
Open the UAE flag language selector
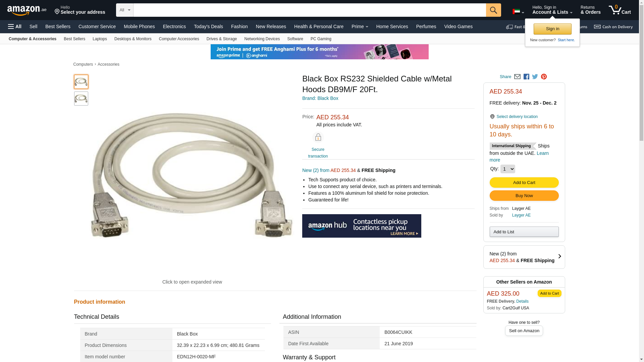pyautogui.click(x=518, y=12)
